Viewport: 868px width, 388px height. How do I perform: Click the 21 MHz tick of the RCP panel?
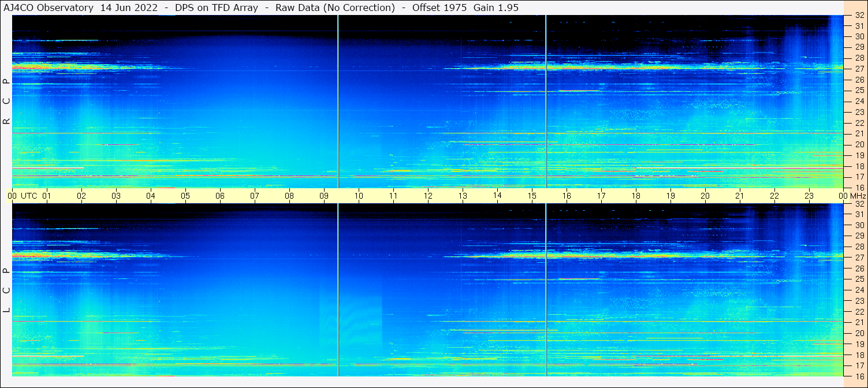(x=859, y=133)
